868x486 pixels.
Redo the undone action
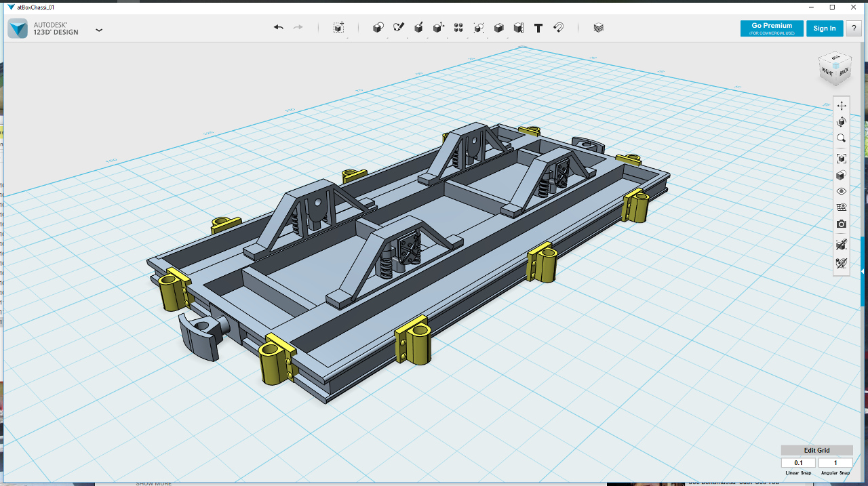click(x=298, y=28)
